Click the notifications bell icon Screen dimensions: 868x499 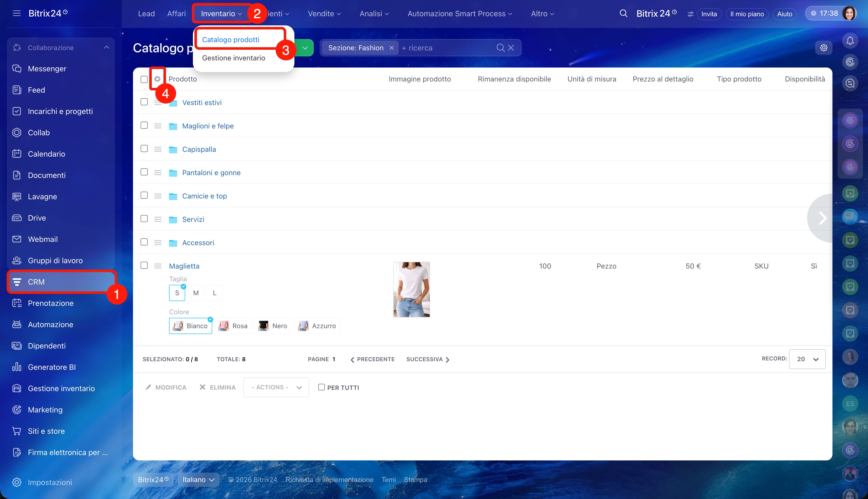coord(850,41)
